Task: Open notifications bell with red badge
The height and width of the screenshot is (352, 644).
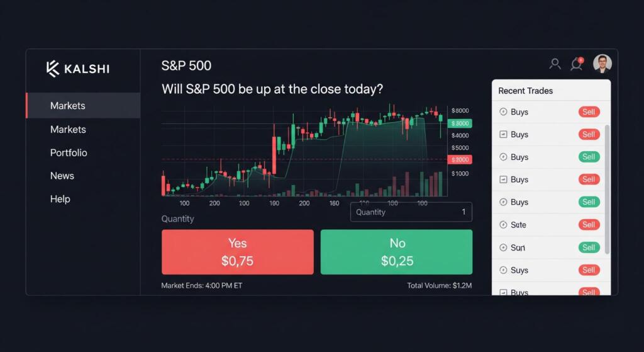Action: point(577,64)
